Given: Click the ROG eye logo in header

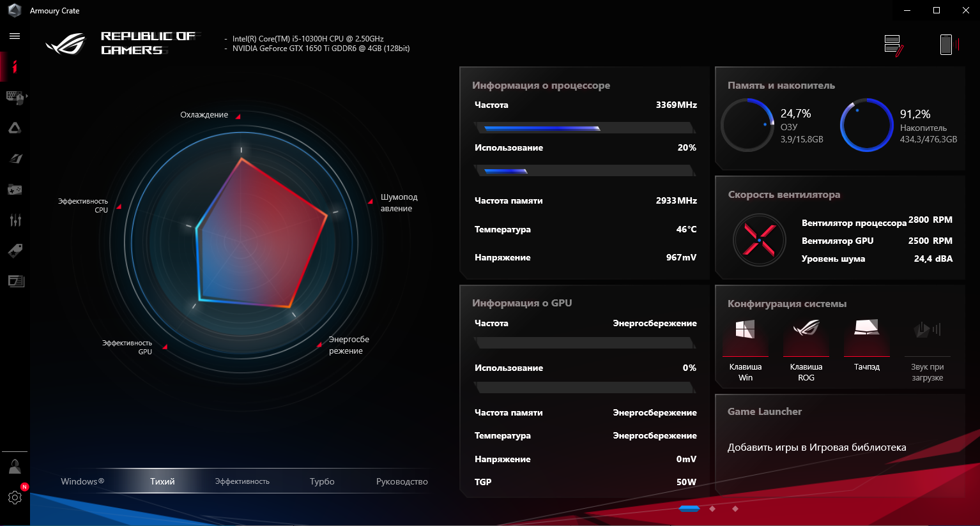Looking at the screenshot, I should (x=65, y=43).
